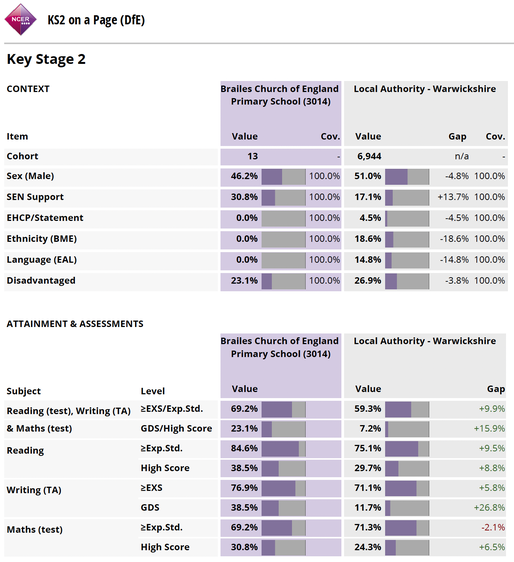Image resolution: width=514 pixels, height=562 pixels.
Task: Click the Writing (TA) GDS +26.8% gap
Action: [489, 508]
